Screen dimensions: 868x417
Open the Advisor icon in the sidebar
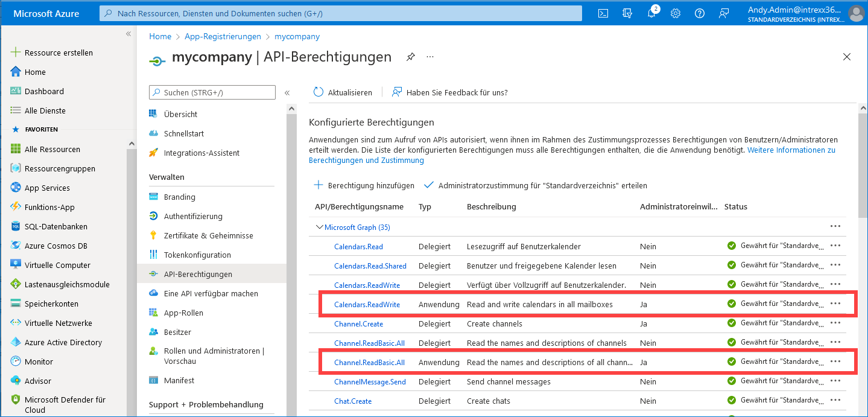16,381
